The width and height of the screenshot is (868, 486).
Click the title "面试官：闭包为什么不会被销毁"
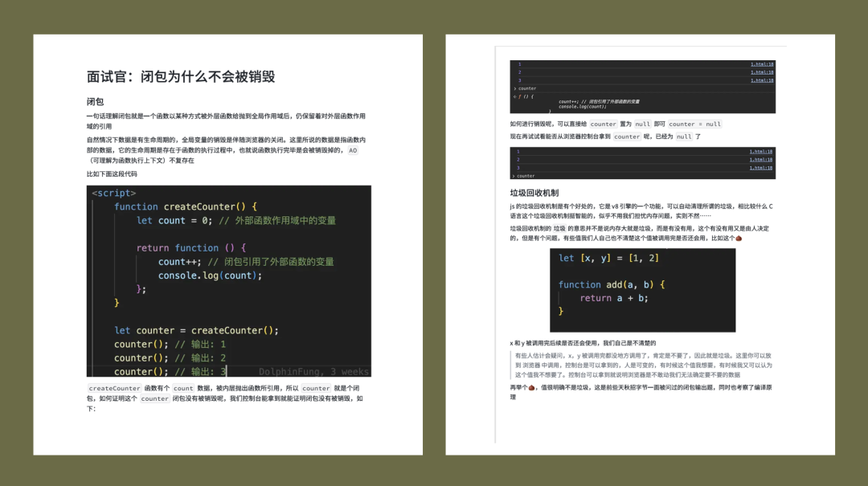click(x=181, y=76)
